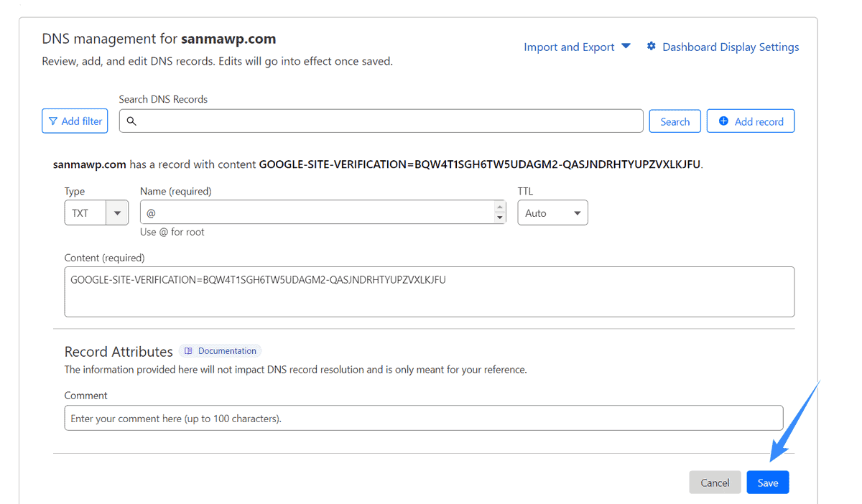This screenshot has height=504, width=862.
Task: Click the gear icon for Dashboard Display Settings
Action: (652, 47)
